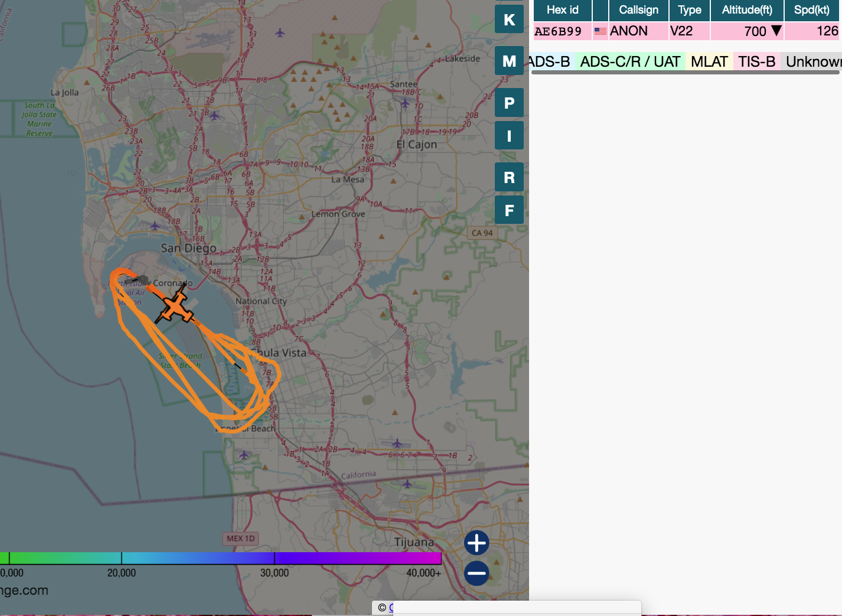
Task: Click the airport marker near Santee
Action: [405, 103]
